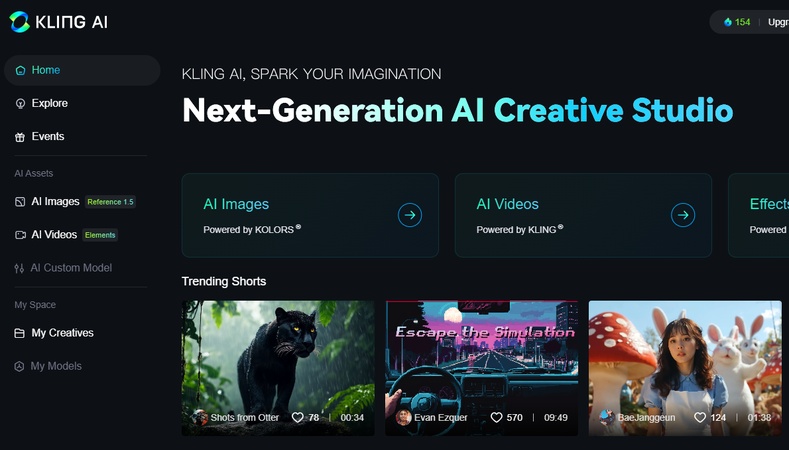Go to Home in the sidebar

82,70
